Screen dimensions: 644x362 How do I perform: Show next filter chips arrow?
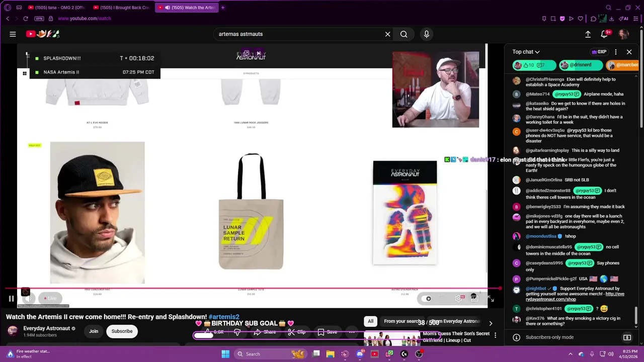click(491, 323)
